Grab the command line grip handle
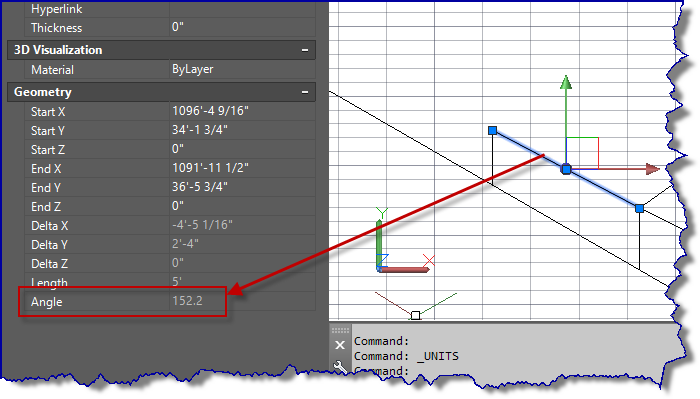Screen dimensions: 700x399 pyautogui.click(x=340, y=331)
